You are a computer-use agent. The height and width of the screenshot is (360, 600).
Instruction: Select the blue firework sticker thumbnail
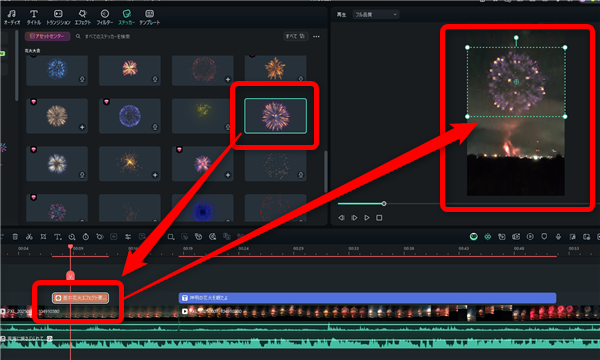(x=57, y=70)
